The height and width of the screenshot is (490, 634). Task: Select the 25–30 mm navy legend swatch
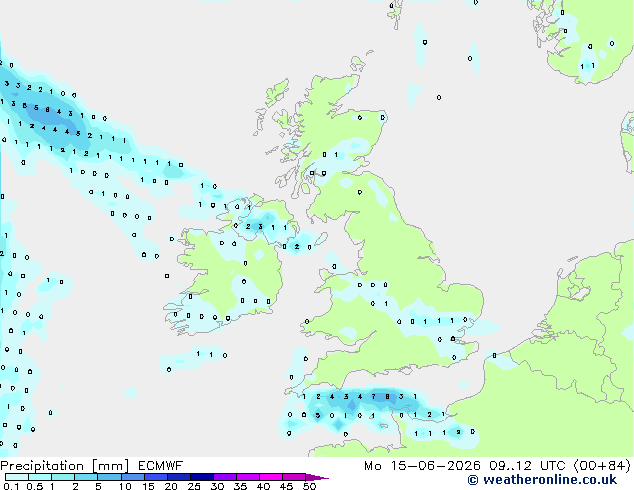201,477
